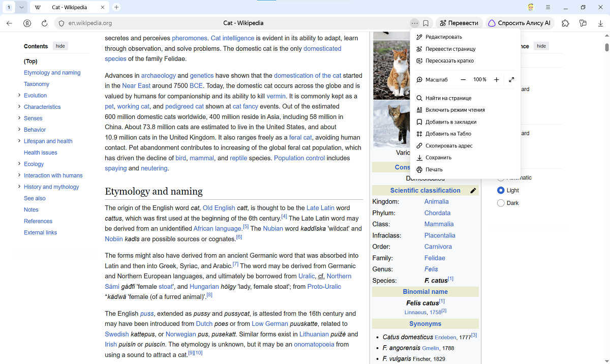This screenshot has height=364, width=610.
Task: Open the extensions puzzle icon
Action: tap(565, 23)
